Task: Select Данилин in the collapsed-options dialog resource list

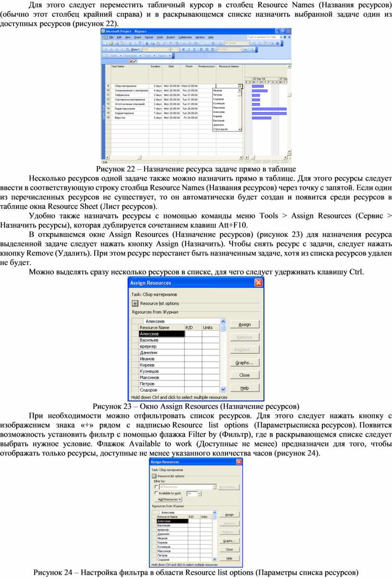Action: (x=161, y=352)
